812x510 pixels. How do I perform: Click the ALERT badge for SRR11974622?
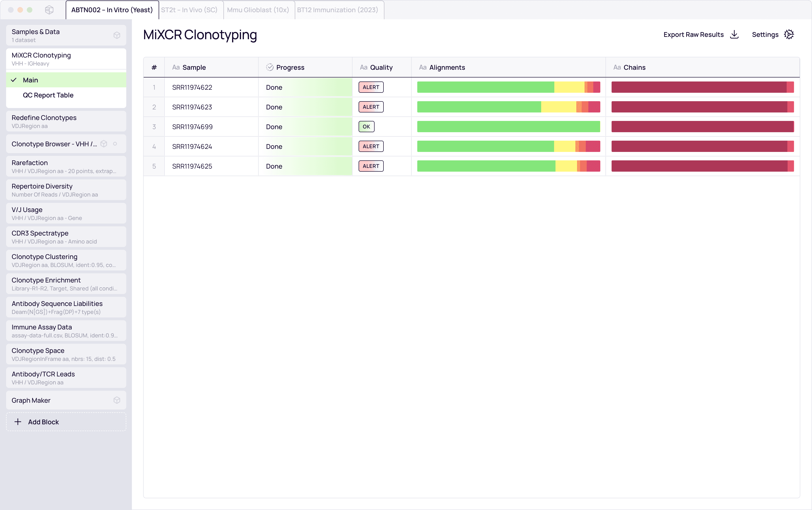tap(371, 87)
